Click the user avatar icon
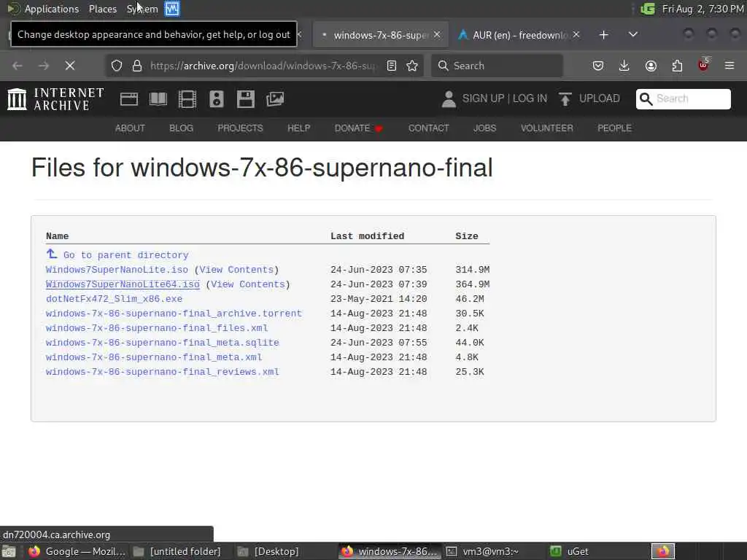This screenshot has height=560, width=747. 449,99
